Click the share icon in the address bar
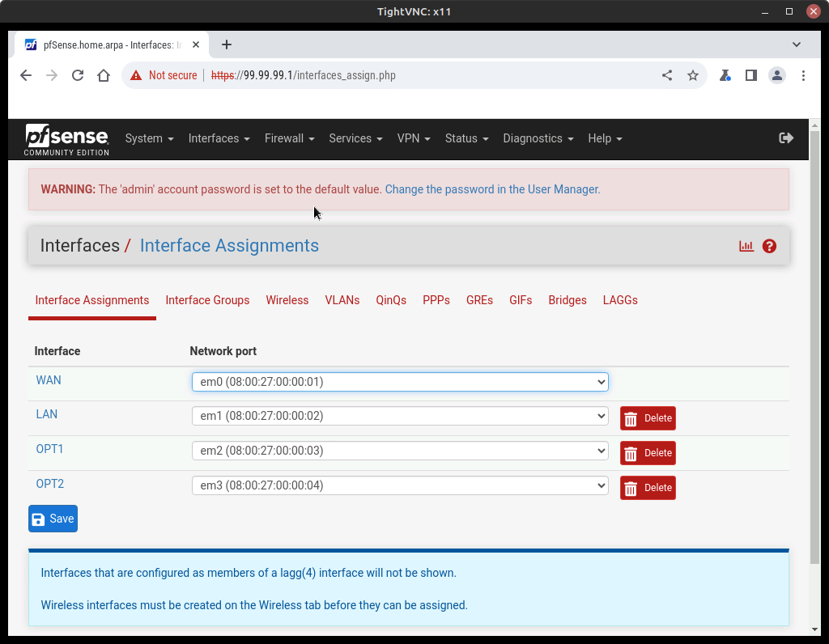 click(x=667, y=75)
